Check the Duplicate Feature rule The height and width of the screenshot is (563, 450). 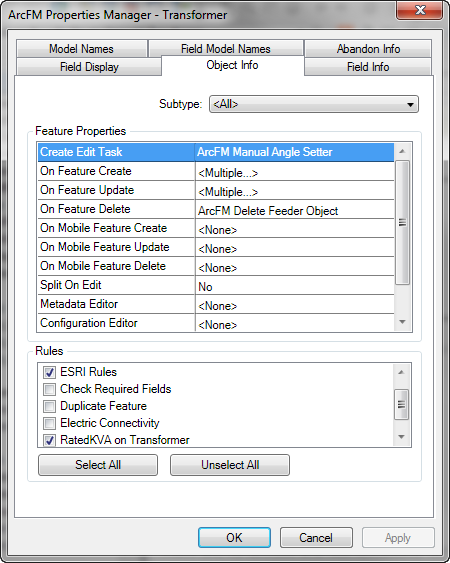pos(49,406)
